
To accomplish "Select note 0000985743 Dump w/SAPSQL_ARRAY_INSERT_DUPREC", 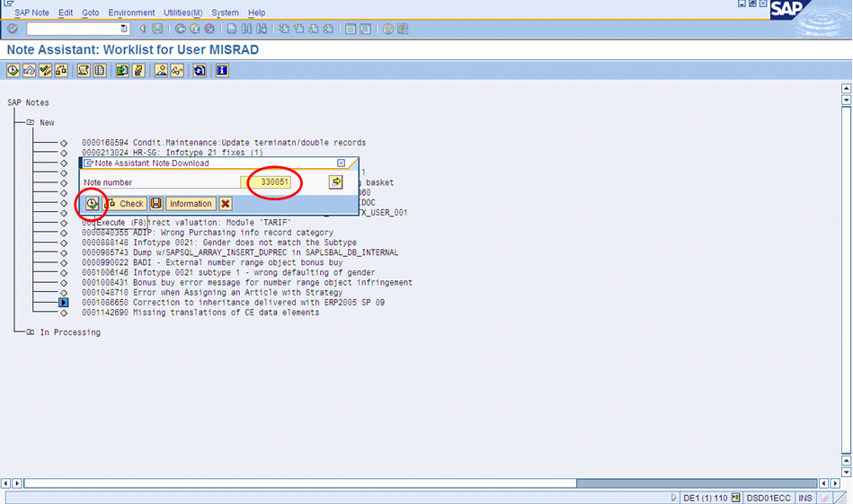I will pos(240,252).
